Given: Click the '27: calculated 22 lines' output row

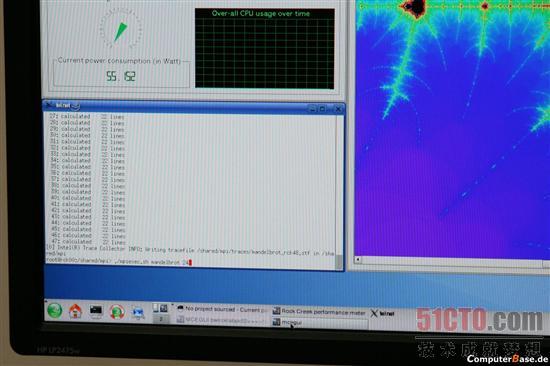Looking at the screenshot, I should pos(87,116).
